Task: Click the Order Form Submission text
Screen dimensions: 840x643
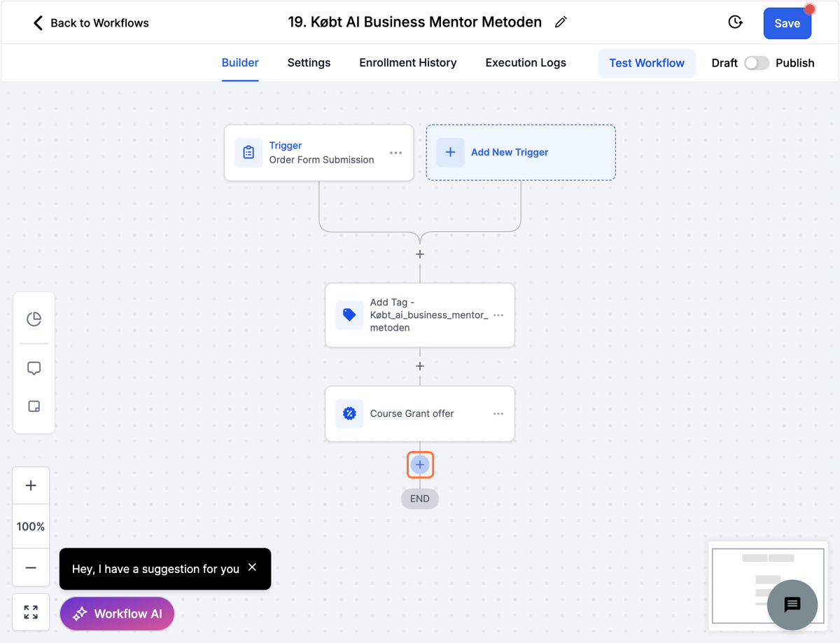Action: tap(321, 160)
